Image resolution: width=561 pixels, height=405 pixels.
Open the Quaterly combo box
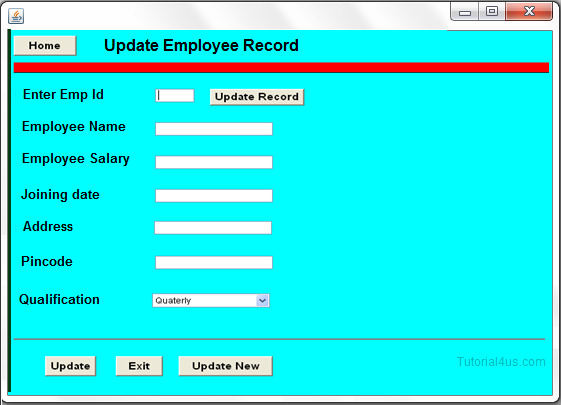(x=211, y=301)
